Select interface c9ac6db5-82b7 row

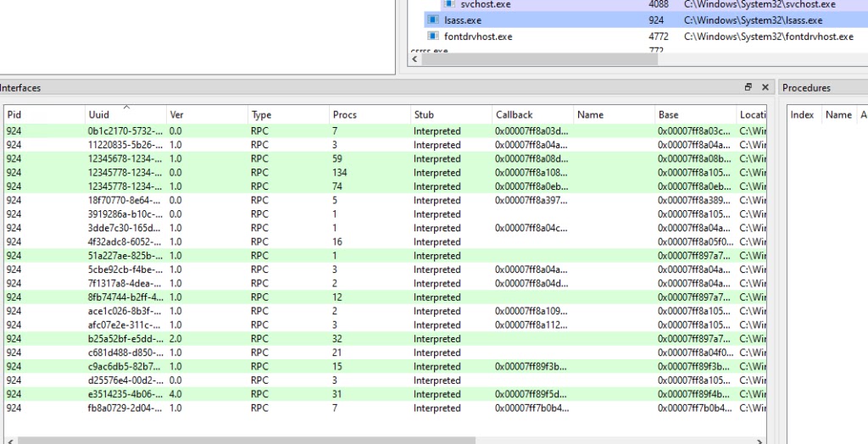(x=386, y=367)
